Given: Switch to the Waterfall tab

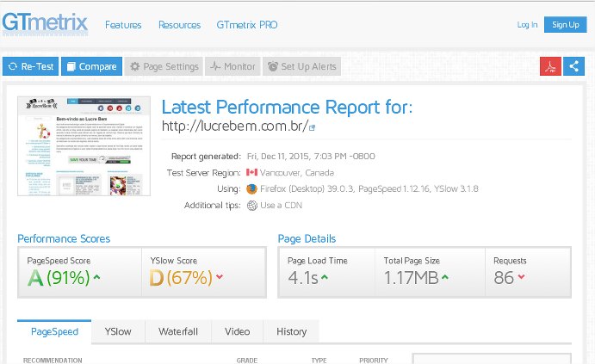Looking at the screenshot, I should (x=178, y=332).
